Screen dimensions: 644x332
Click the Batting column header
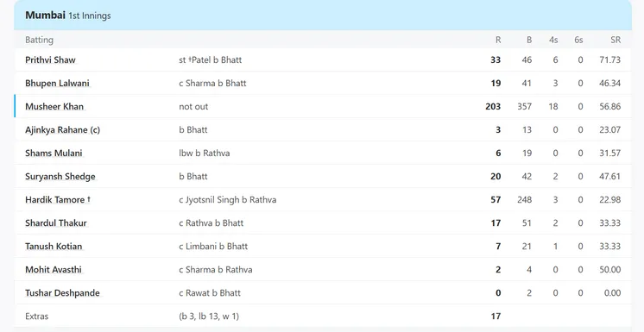(x=39, y=40)
